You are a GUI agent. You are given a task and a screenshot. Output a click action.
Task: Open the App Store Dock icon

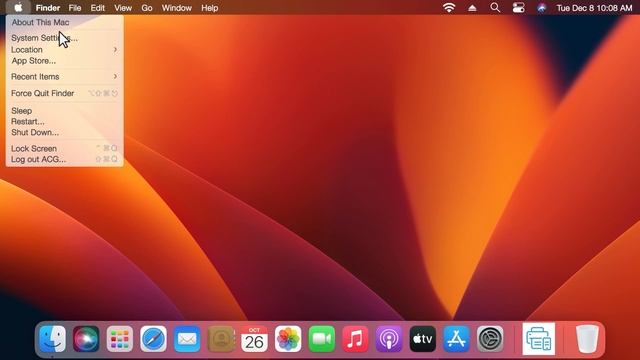click(456, 339)
